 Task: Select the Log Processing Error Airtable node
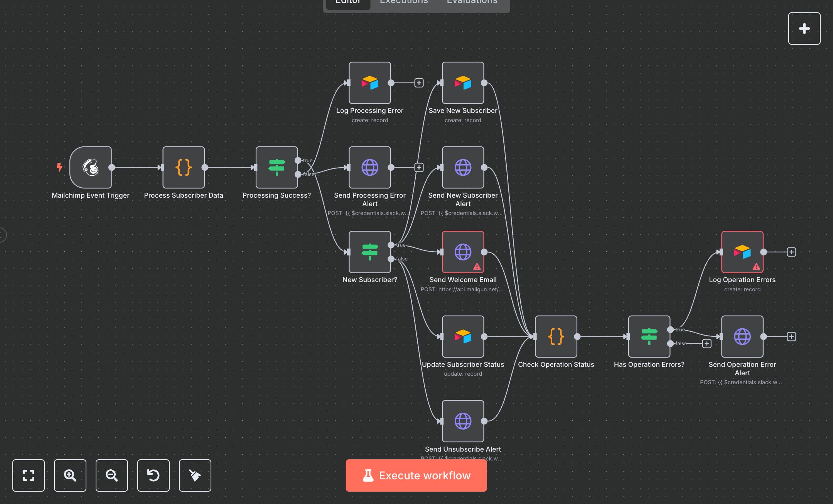[369, 83]
